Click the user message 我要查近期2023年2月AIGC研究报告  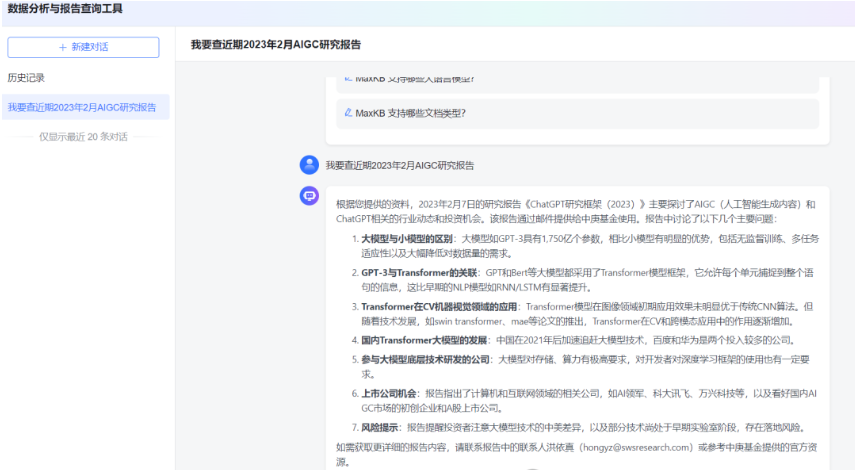[400, 165]
